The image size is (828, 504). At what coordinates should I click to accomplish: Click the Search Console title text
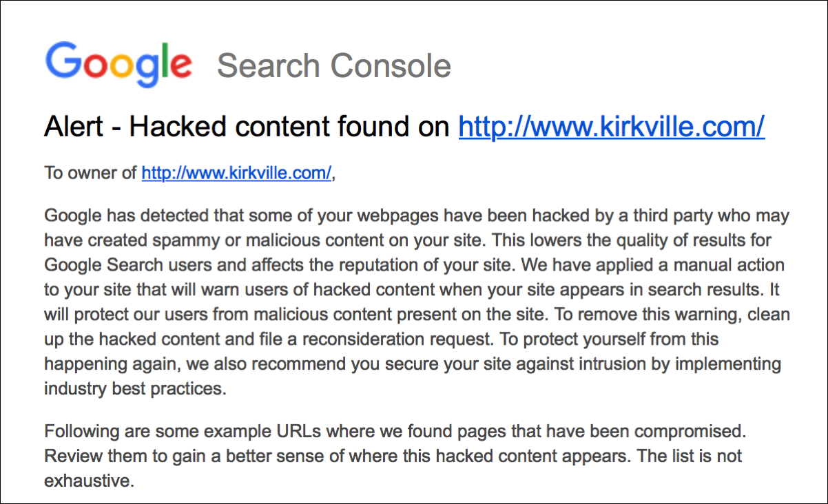(334, 66)
